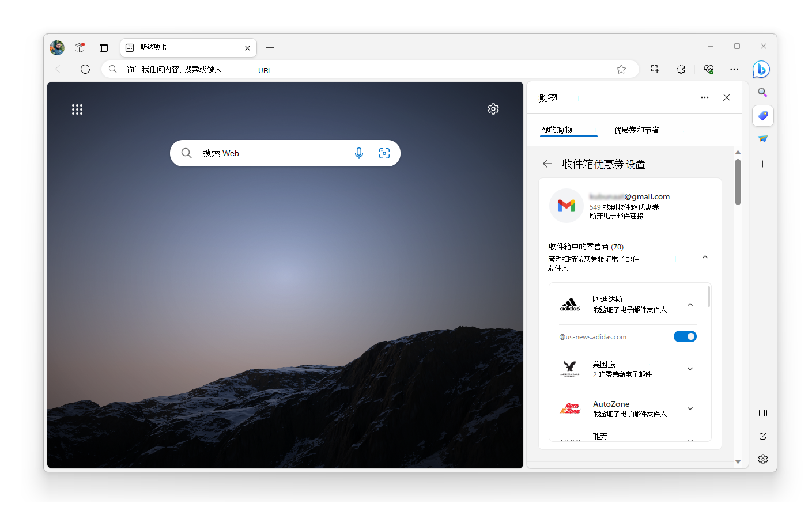Open the tab actions menu icon
Image resolution: width=812 pixels, height=515 pixels.
click(104, 48)
